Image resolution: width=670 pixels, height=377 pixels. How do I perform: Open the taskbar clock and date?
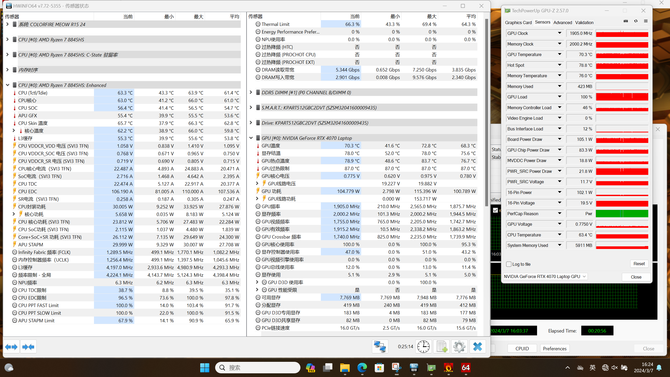644,368
